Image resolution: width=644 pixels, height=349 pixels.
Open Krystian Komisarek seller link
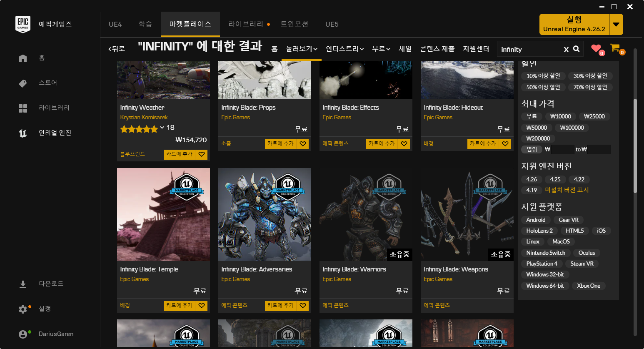[x=144, y=118]
